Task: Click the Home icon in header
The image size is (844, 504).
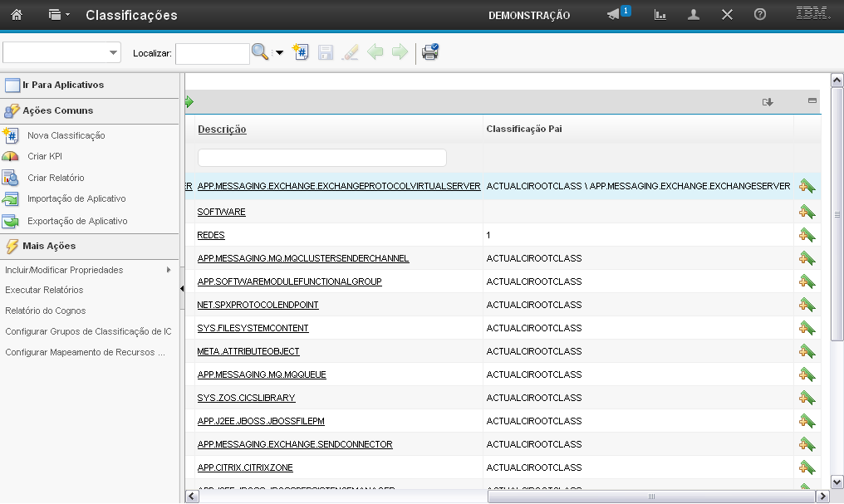Action: [x=17, y=15]
